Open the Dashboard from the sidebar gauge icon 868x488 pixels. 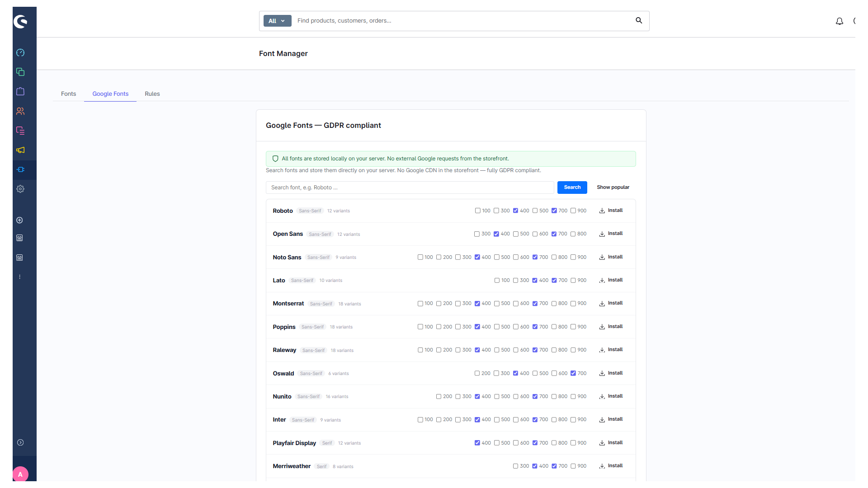point(20,53)
